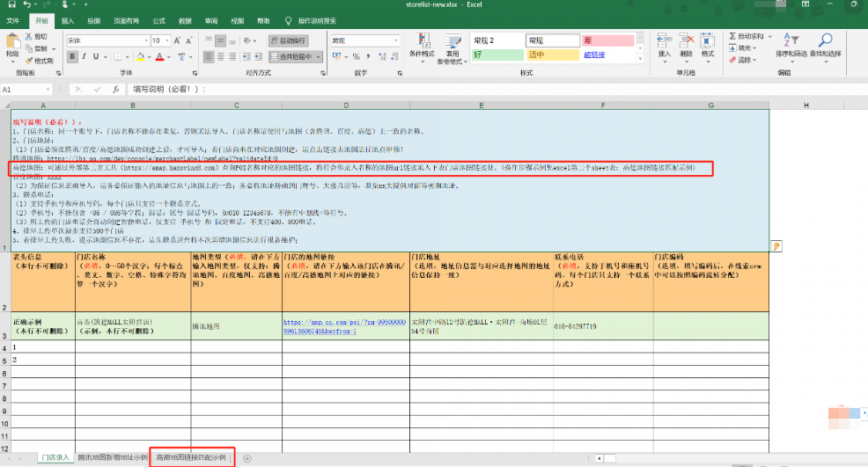Screen dimensions: 868x467
Task: Expand the fill color dropdown arrow
Action: pyautogui.click(x=150, y=56)
